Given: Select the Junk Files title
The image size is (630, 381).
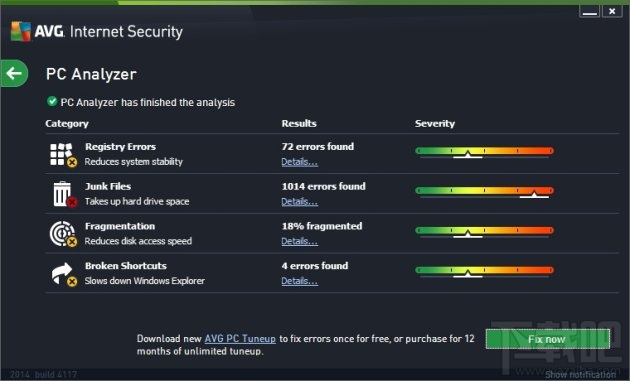Looking at the screenshot, I should (108, 186).
